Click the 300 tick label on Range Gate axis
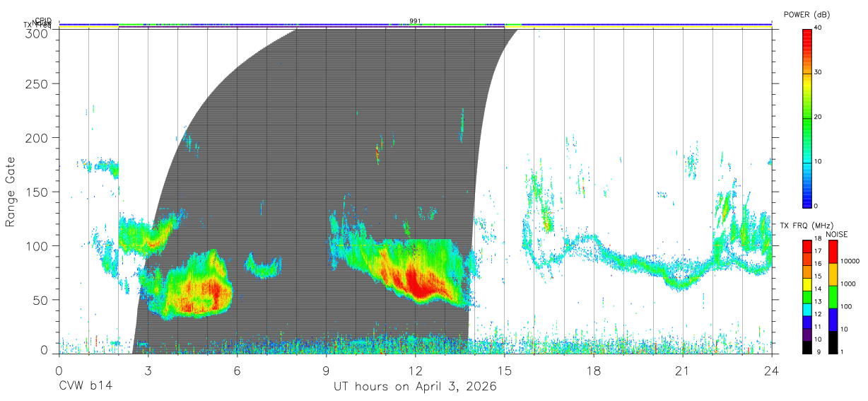The image size is (868, 401). [36, 33]
